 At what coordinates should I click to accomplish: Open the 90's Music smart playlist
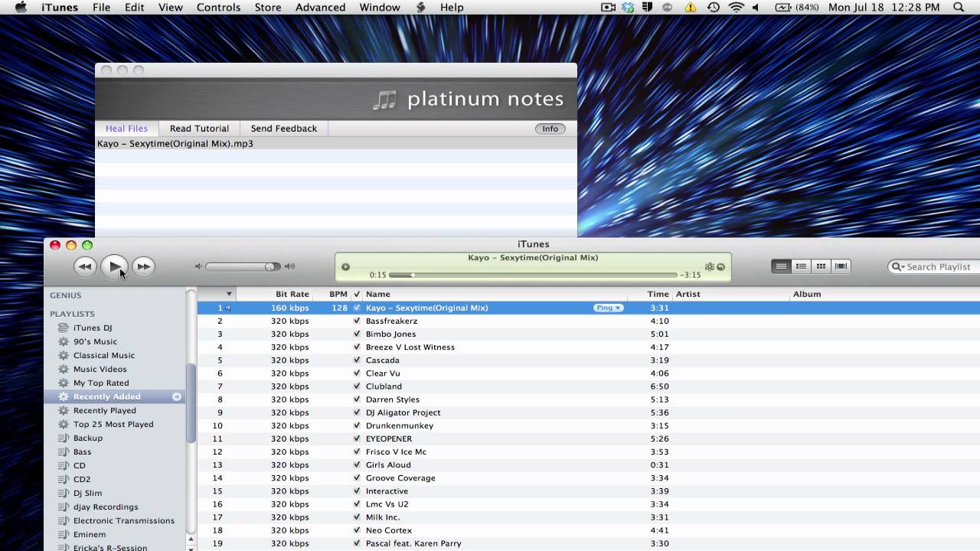pos(95,341)
